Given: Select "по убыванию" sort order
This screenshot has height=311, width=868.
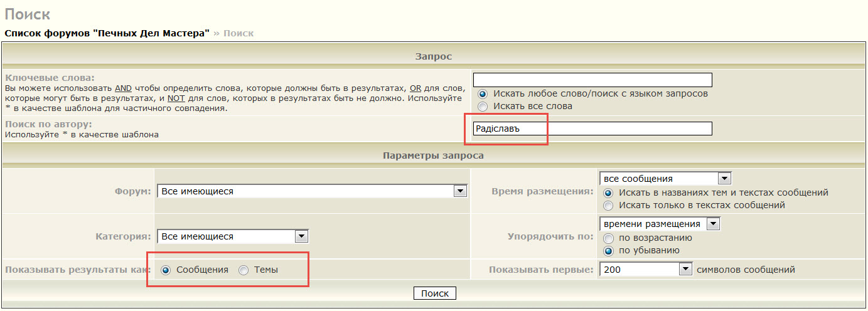Looking at the screenshot, I should click(x=608, y=250).
